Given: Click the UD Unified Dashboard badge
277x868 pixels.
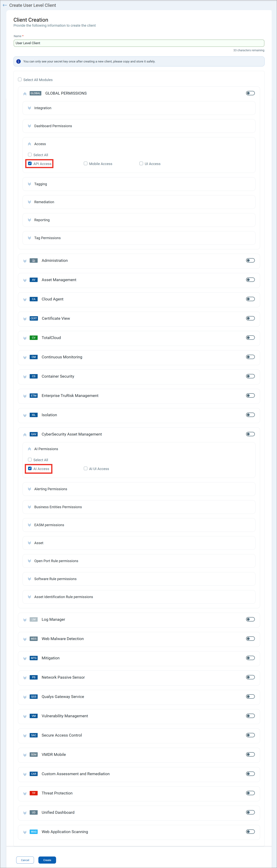Looking at the screenshot, I should 34,812.
